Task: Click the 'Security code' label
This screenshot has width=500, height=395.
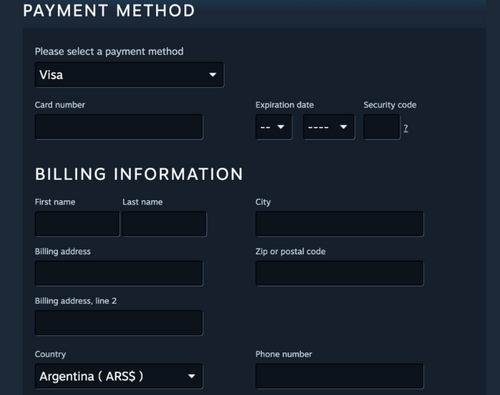Action: point(390,105)
